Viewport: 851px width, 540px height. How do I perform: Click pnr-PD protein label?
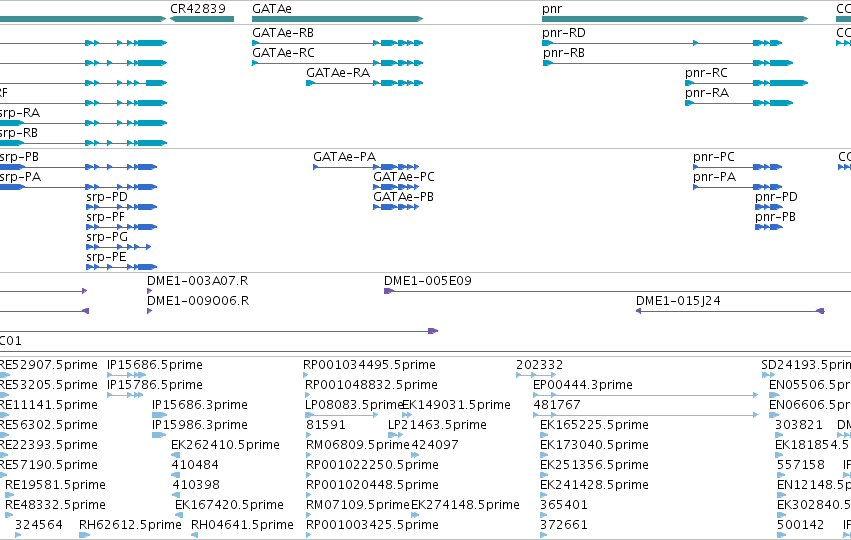776,197
